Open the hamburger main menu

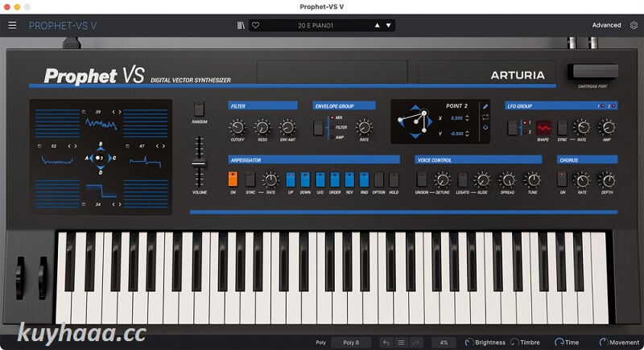click(12, 26)
